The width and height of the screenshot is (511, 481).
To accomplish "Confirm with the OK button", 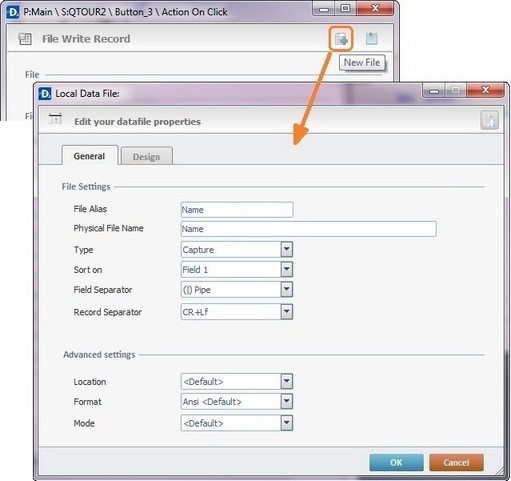I will (396, 462).
